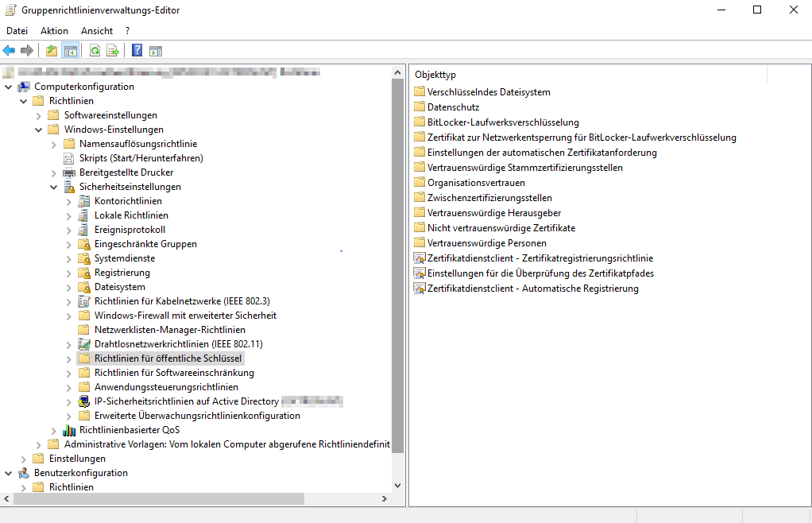Collapse the Sicherheitseinstellungen tree node
812x523 pixels.
point(54,187)
